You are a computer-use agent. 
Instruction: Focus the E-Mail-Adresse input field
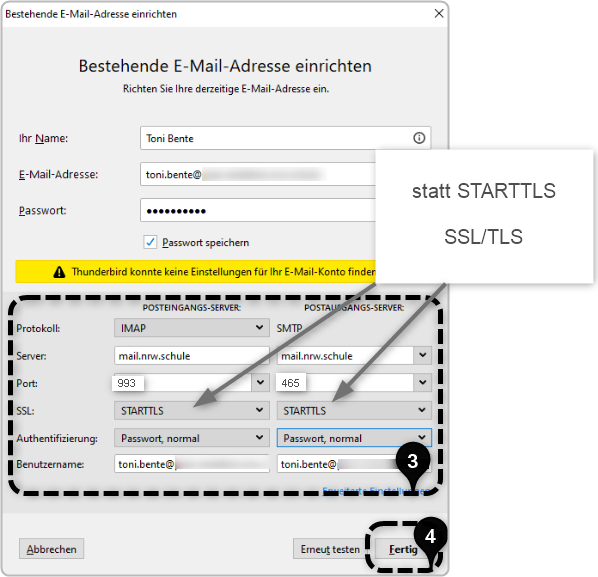pos(258,174)
